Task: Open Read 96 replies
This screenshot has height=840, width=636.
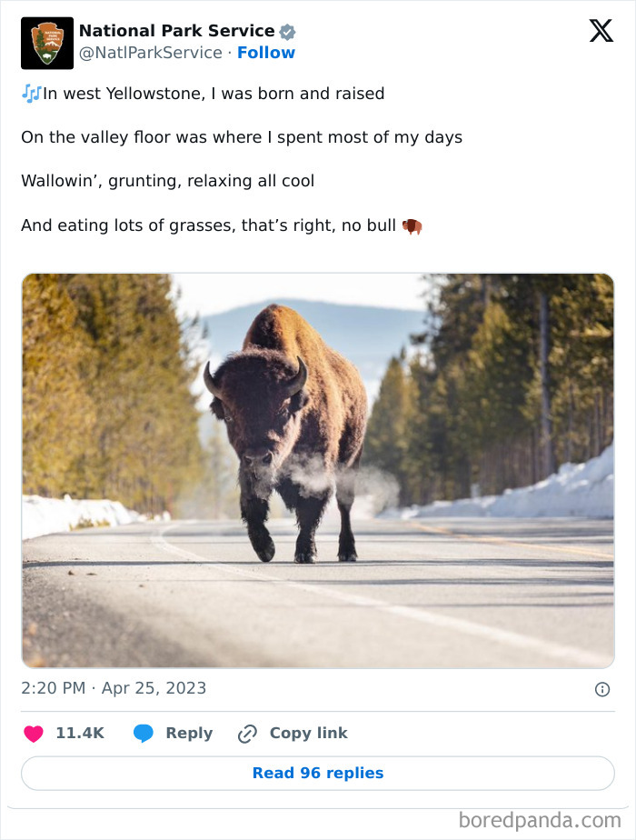Action: point(317,773)
